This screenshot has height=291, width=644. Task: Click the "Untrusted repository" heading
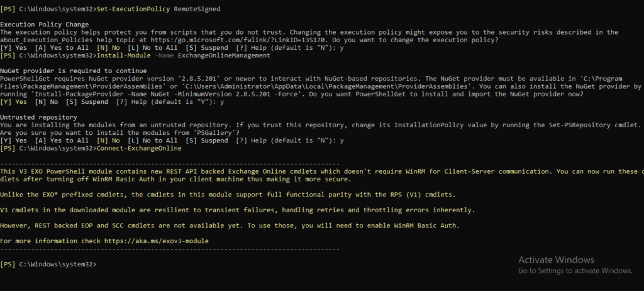pos(38,118)
